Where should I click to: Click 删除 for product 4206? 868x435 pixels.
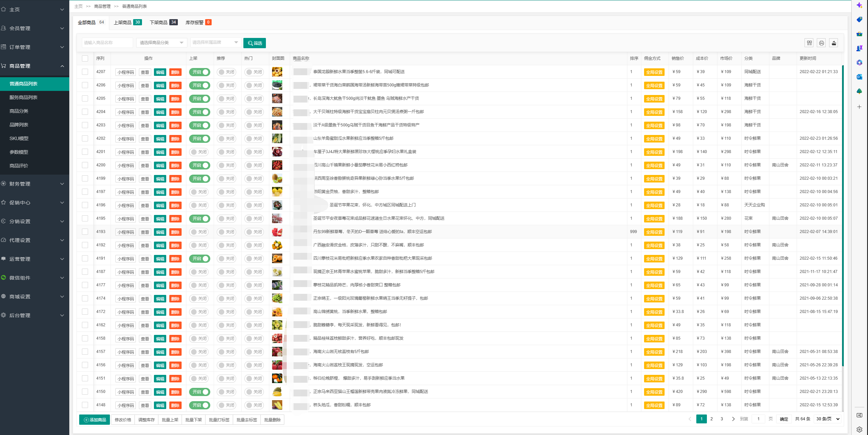[175, 85]
